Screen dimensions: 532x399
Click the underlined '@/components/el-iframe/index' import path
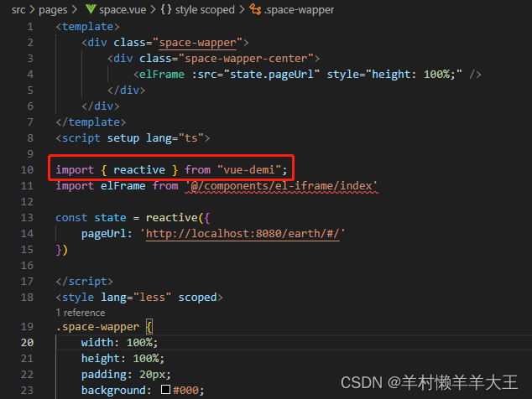pyautogui.click(x=281, y=186)
